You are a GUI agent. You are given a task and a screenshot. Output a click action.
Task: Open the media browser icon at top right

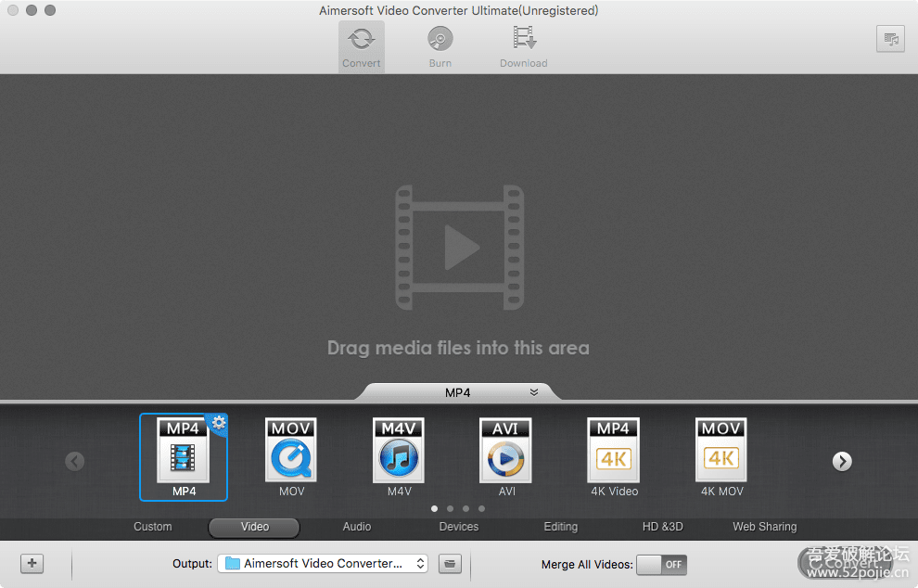(x=890, y=39)
